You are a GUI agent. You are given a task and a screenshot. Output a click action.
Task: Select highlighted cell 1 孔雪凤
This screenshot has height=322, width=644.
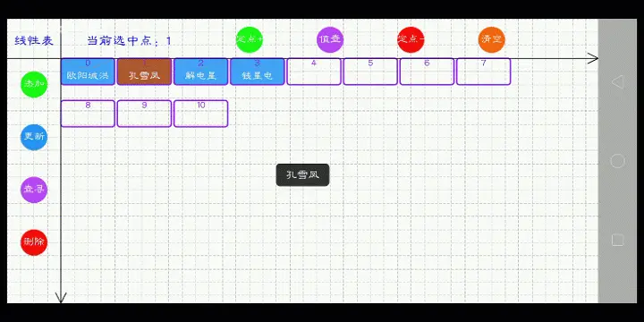tap(144, 72)
